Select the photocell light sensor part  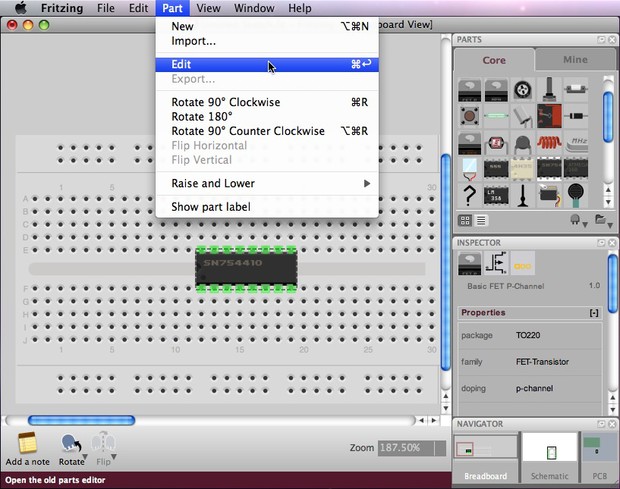pyautogui.click(x=496, y=143)
